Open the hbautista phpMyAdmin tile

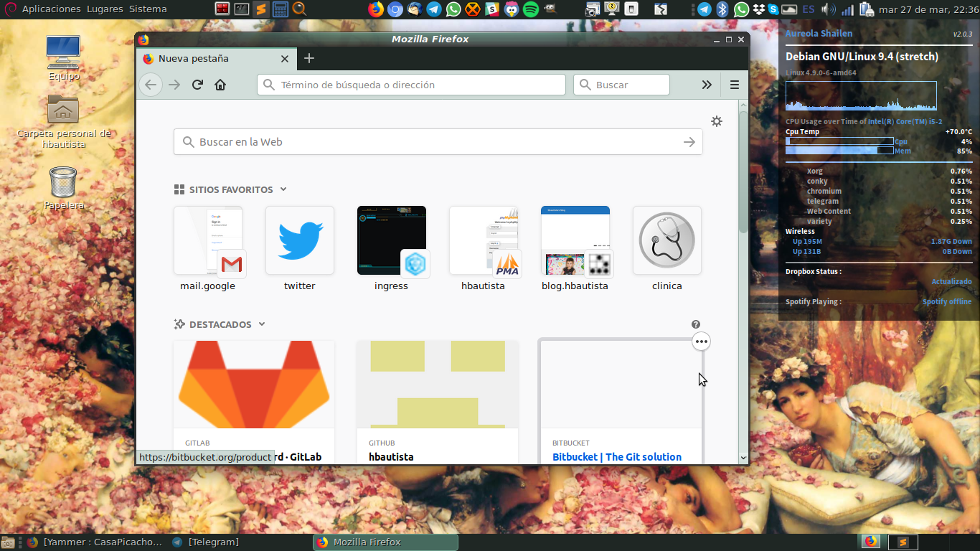(x=484, y=249)
